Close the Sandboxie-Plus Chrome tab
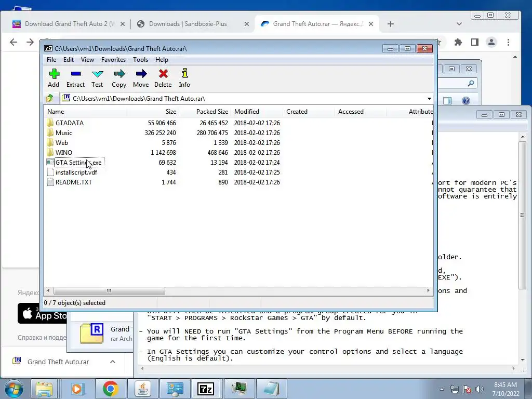532x399 pixels. click(x=247, y=24)
